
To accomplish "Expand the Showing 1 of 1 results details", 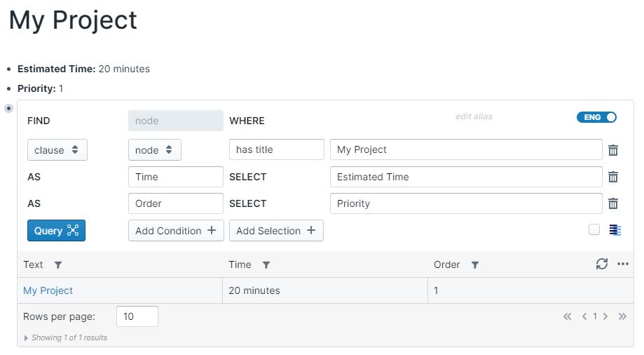I will click(x=27, y=338).
